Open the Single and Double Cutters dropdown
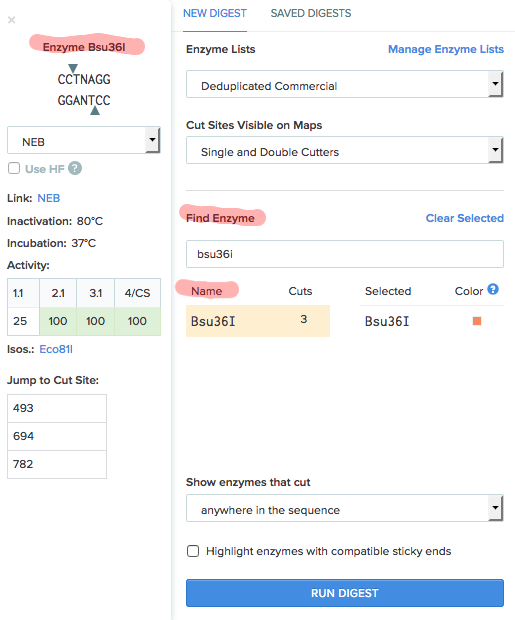The height and width of the screenshot is (620, 515). coord(345,150)
